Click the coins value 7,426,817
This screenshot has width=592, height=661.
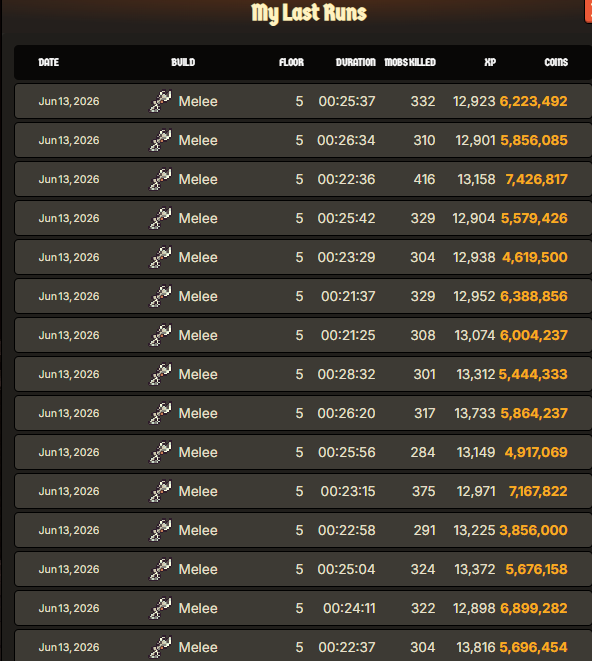click(536, 179)
